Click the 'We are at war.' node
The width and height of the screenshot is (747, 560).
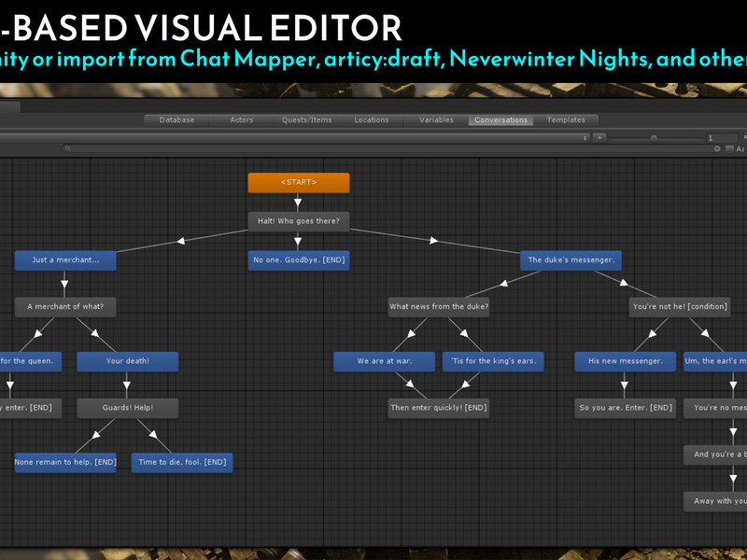coord(385,362)
